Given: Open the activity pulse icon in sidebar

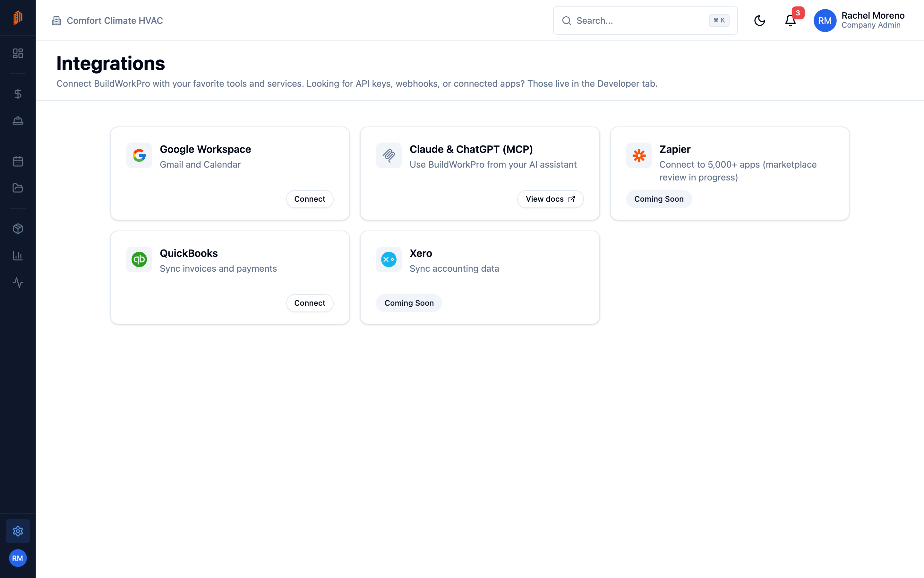Looking at the screenshot, I should [18, 283].
